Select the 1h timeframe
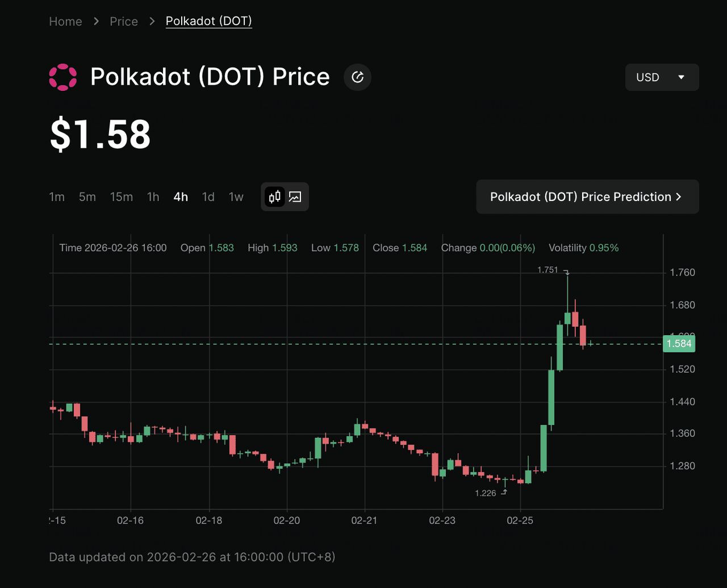This screenshot has width=727, height=588. tap(153, 197)
